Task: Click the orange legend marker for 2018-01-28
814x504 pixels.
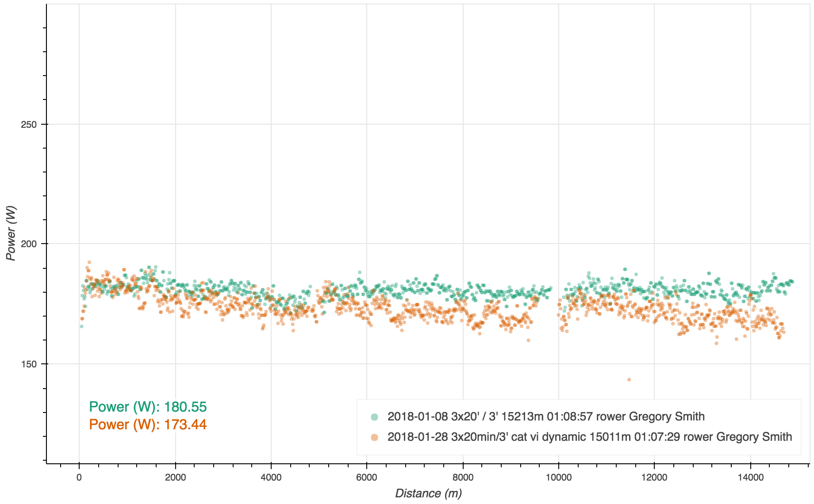Action: (x=374, y=437)
